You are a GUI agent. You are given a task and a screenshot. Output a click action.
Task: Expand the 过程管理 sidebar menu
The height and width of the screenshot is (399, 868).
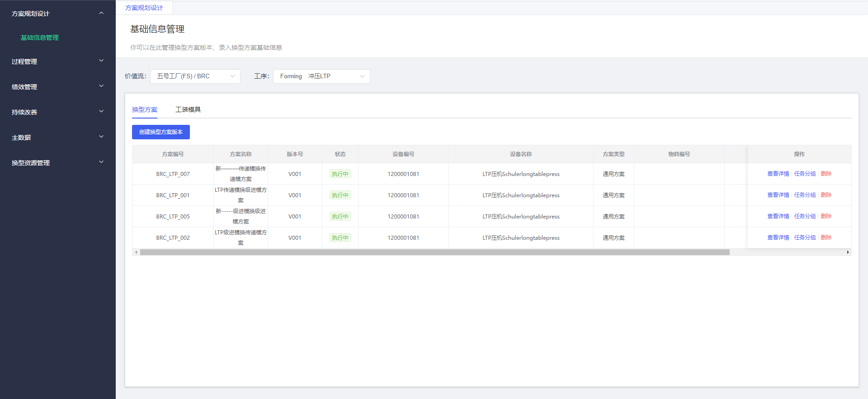click(57, 62)
